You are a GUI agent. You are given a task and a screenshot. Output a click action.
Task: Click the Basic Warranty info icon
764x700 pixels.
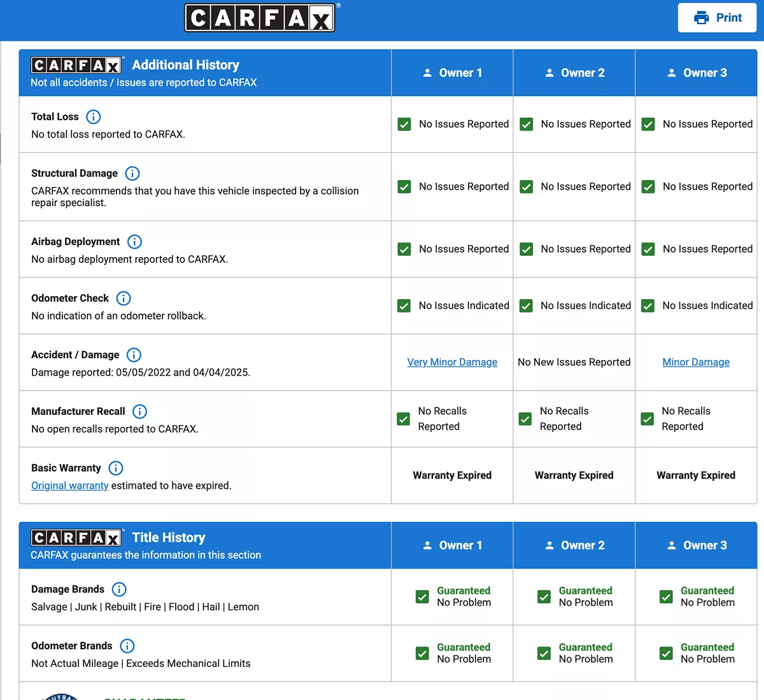(115, 468)
